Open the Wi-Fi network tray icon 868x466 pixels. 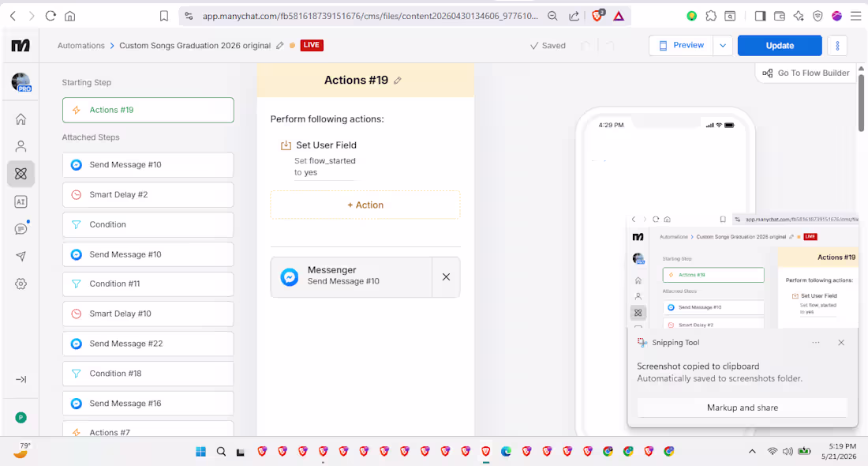tap(772, 452)
